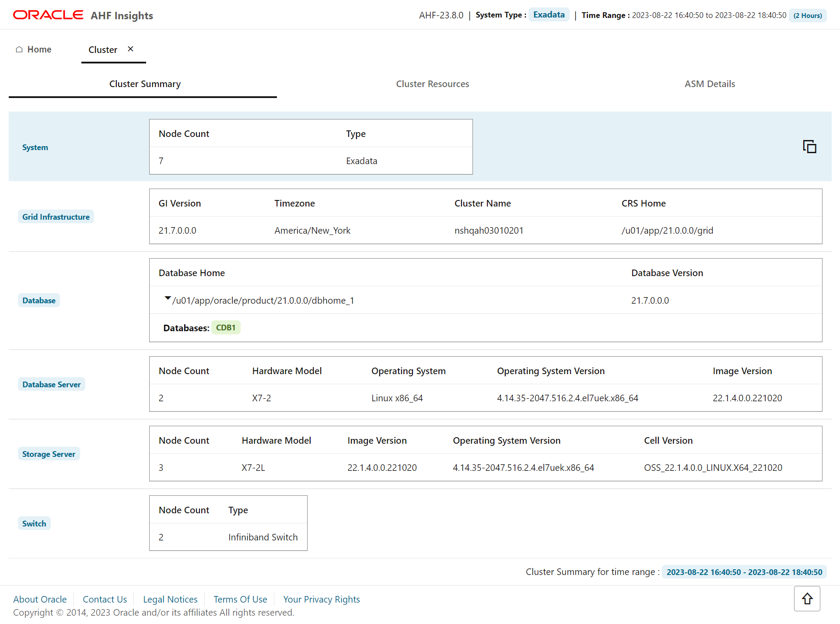Open the ASM Details tab
The width and height of the screenshot is (840, 624).
coord(710,84)
